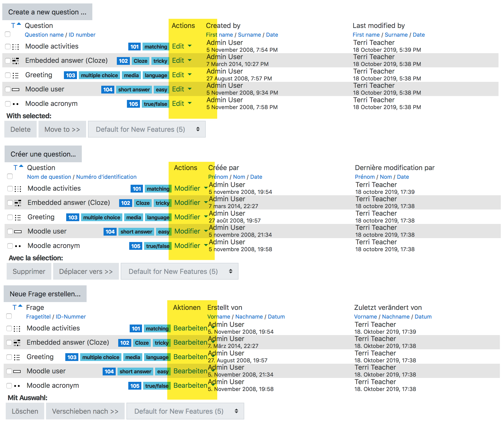
Task: Check the English Greeting row checkbox
Action: coord(8,75)
